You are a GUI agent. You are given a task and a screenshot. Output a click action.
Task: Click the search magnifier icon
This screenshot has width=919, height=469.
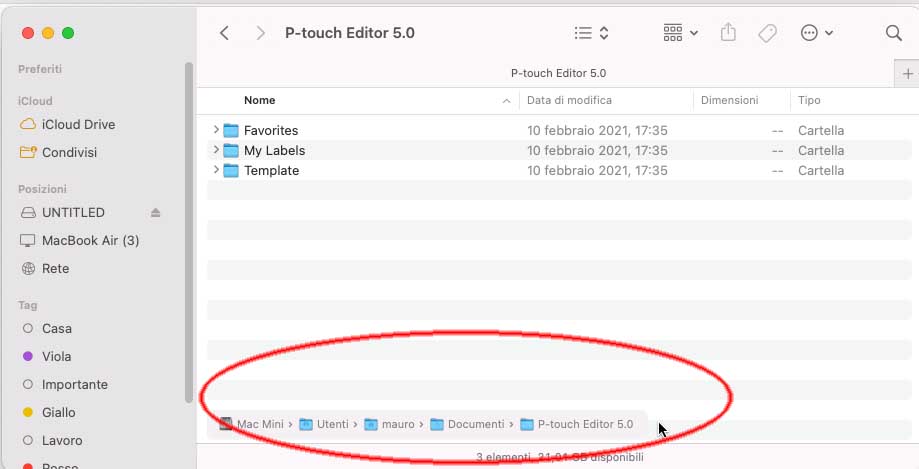(x=894, y=33)
